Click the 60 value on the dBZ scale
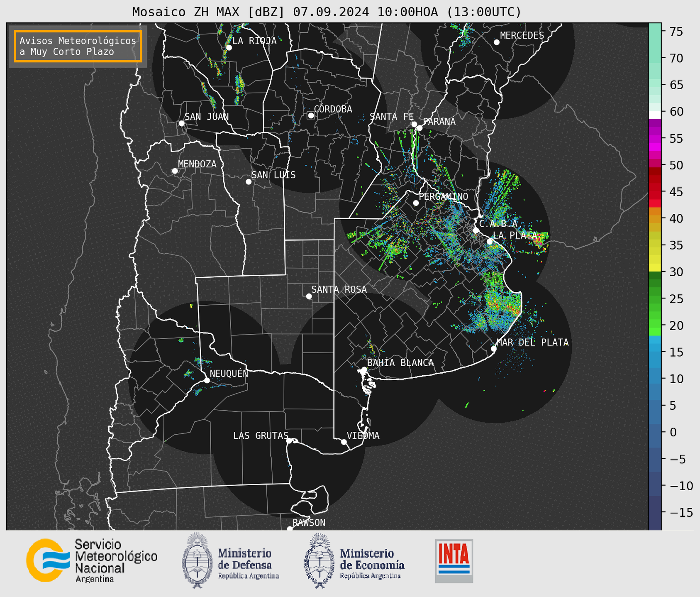The image size is (700, 597). point(676,112)
